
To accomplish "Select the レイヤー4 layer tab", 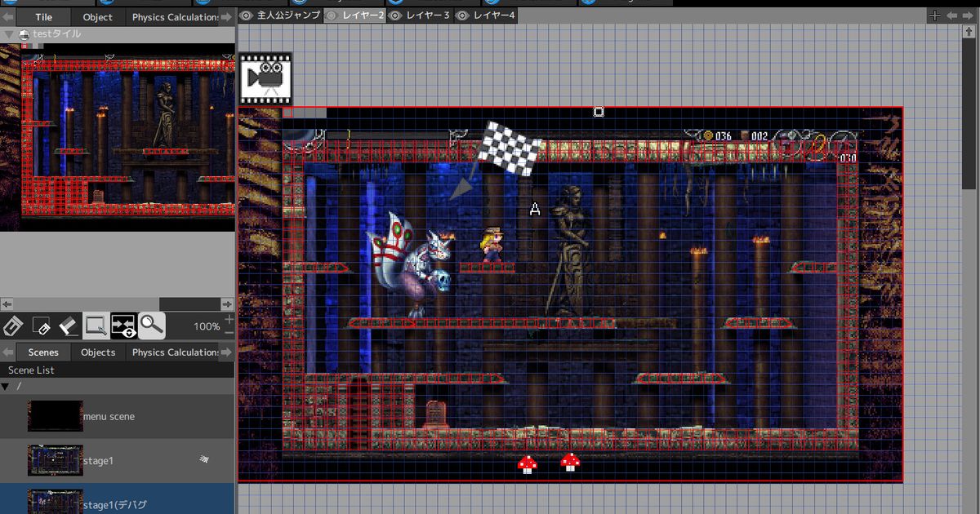I will point(486,16).
